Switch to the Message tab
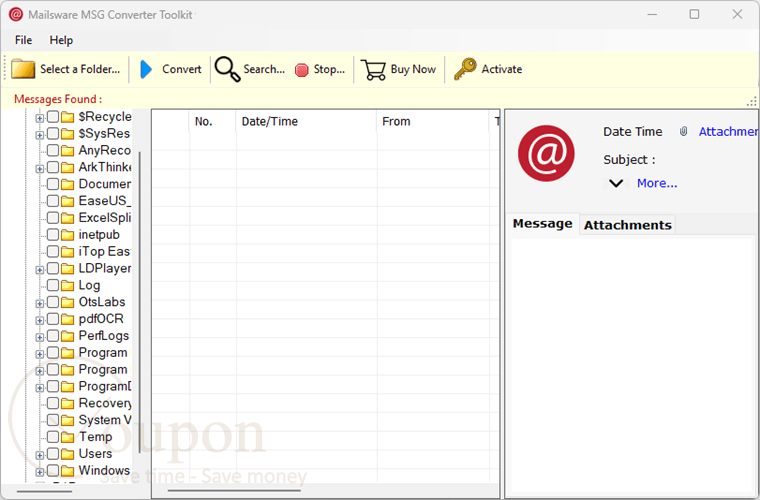The height and width of the screenshot is (500, 760). click(542, 224)
